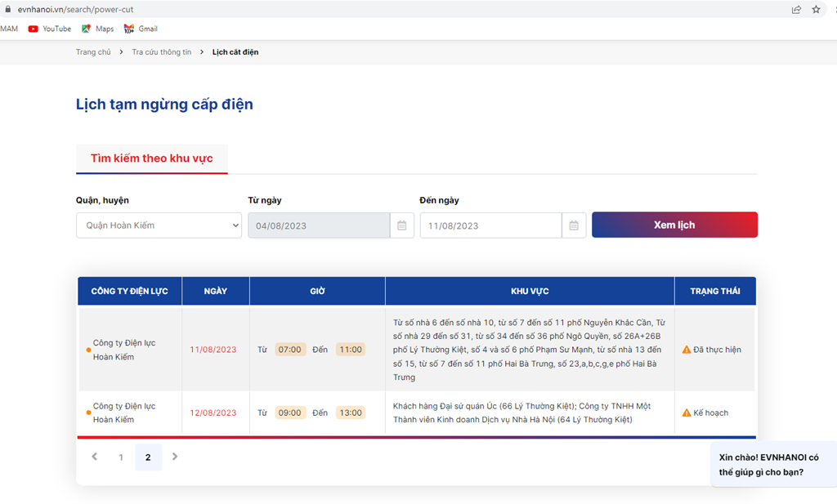
Task: Click the Từ ngày date field
Action: (319, 225)
